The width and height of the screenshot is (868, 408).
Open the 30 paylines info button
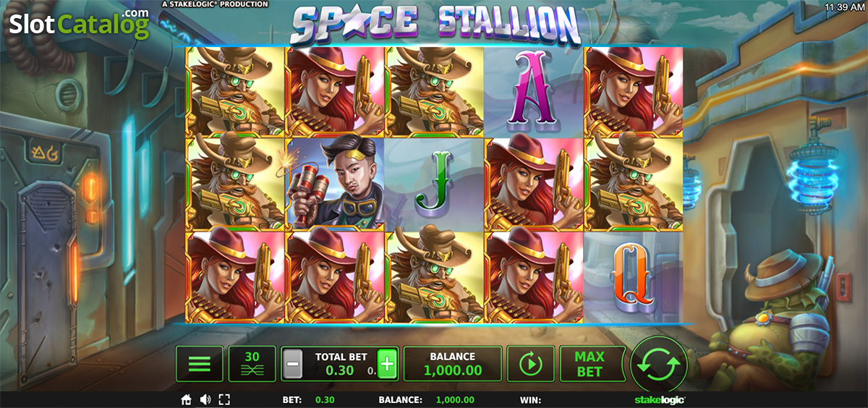[252, 364]
